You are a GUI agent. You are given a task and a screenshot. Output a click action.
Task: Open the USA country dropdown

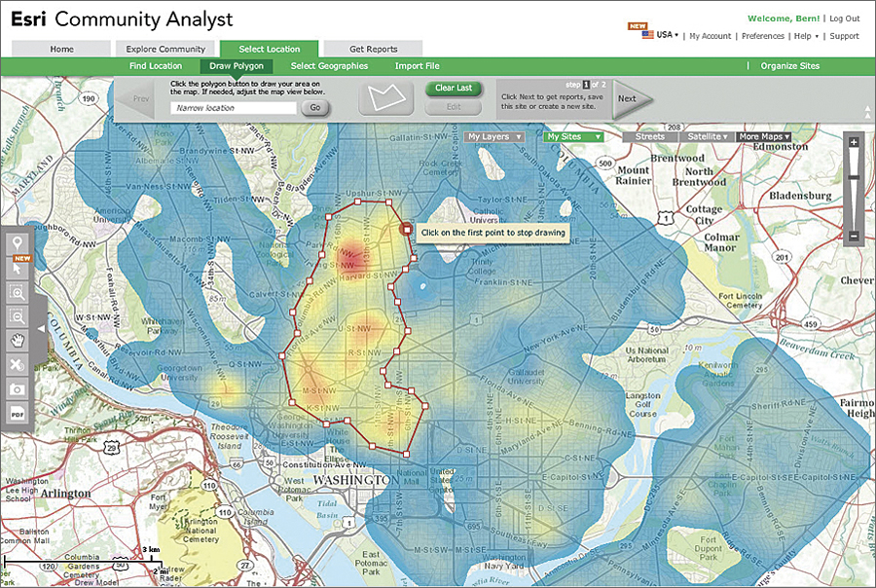pyautogui.click(x=667, y=35)
